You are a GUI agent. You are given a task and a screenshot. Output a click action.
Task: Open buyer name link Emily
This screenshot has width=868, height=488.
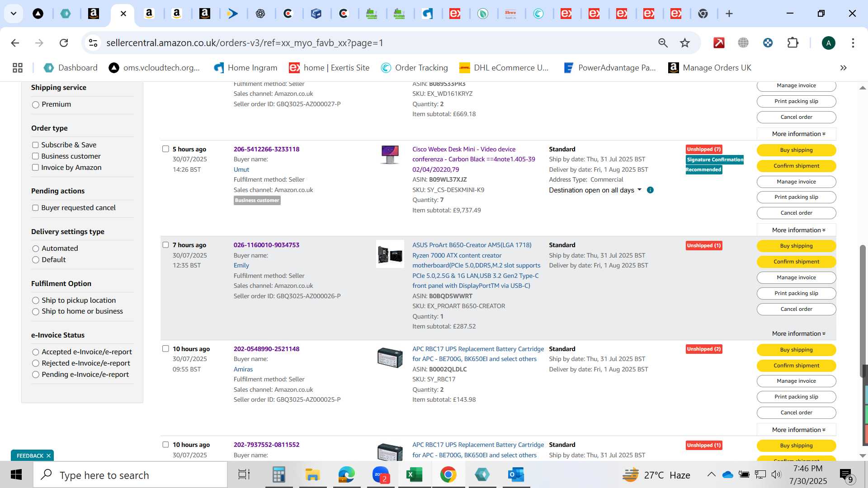241,266
